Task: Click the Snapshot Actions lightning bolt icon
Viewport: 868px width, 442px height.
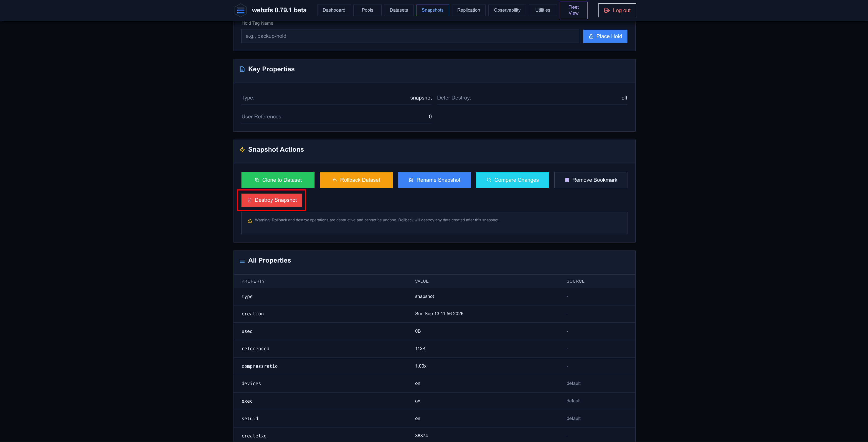Action: point(242,150)
